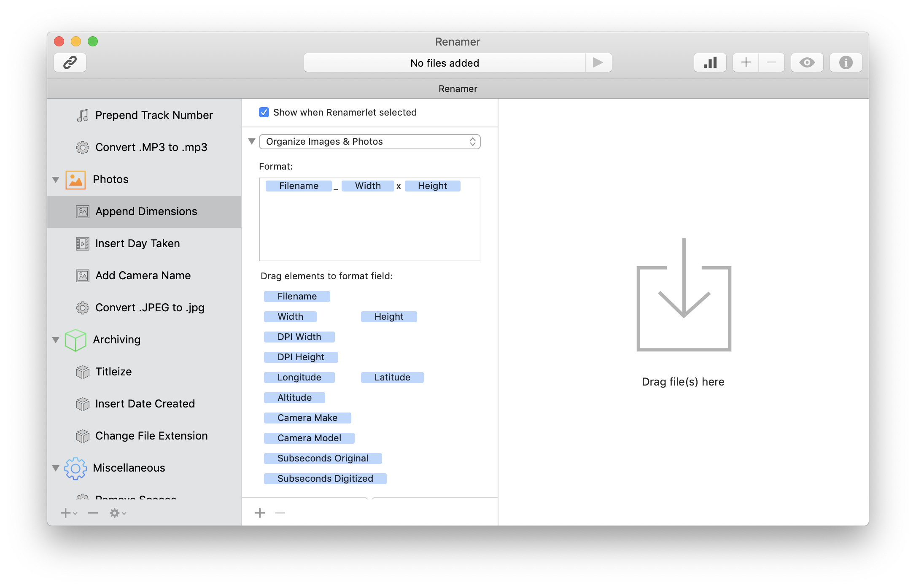Viewport: 916px width, 588px height.
Task: Click the Change File Extension icon
Action: point(82,436)
